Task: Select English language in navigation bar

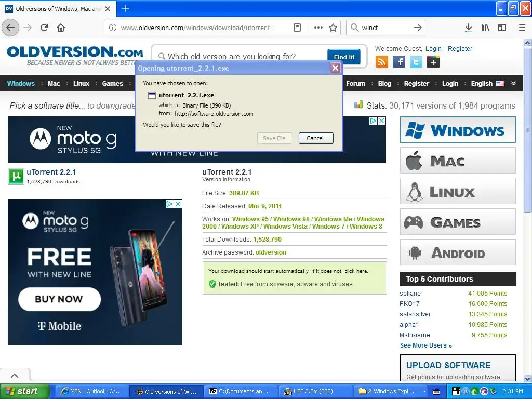Action: point(487,84)
